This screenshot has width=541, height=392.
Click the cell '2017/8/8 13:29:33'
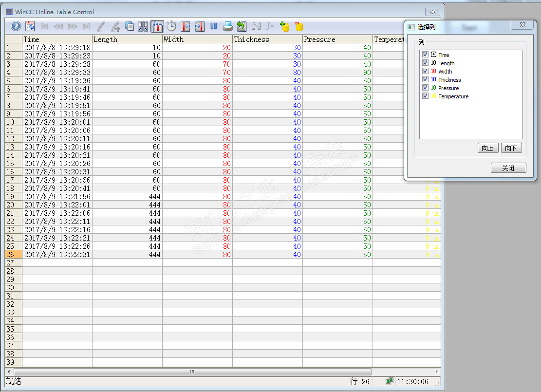coord(57,72)
